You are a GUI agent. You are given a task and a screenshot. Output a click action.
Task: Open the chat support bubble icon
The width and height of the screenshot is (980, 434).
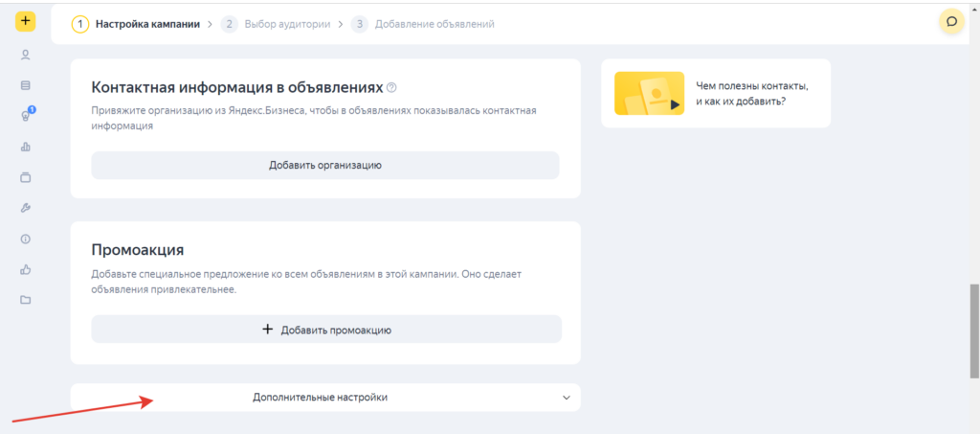coord(950,21)
